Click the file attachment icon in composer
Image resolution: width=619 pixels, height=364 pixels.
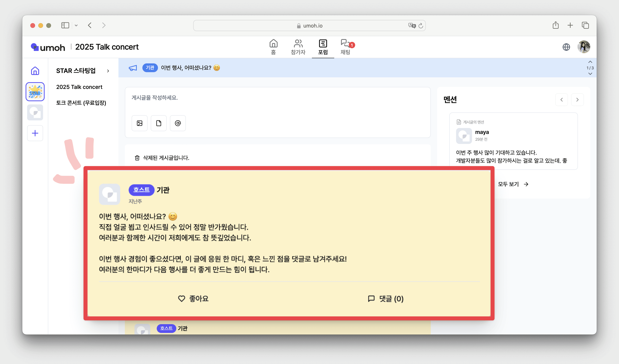[159, 123]
